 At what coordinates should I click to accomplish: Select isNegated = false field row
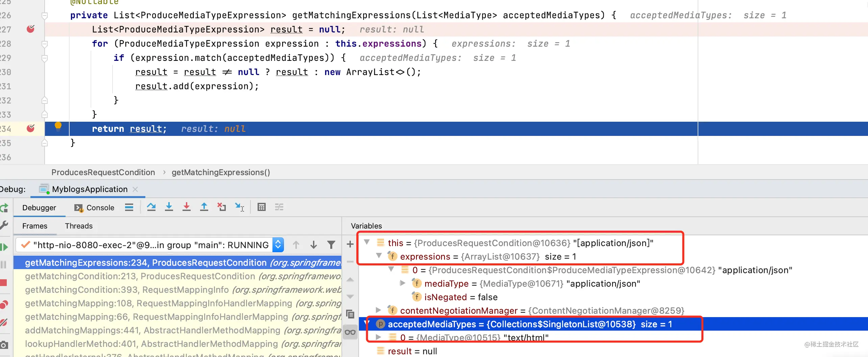tap(613, 297)
